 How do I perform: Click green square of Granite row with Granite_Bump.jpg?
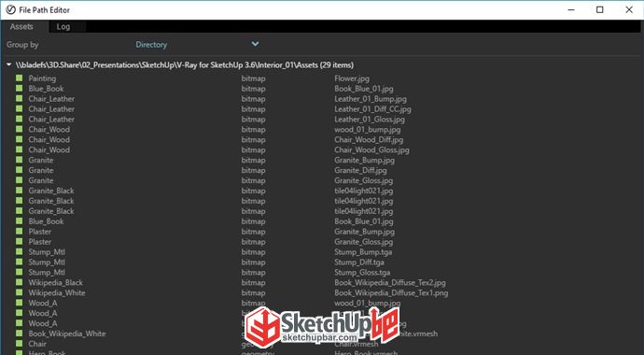pos(19,160)
